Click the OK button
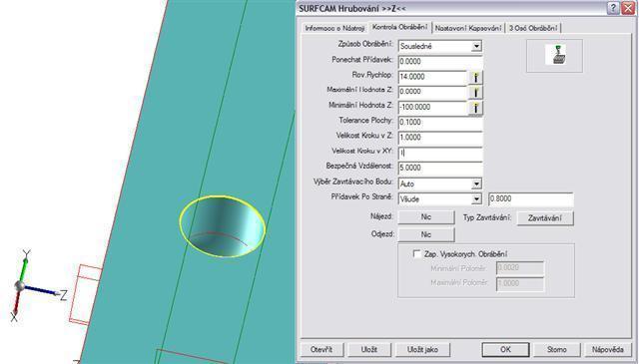This screenshot has width=639, height=364. pos(505,349)
